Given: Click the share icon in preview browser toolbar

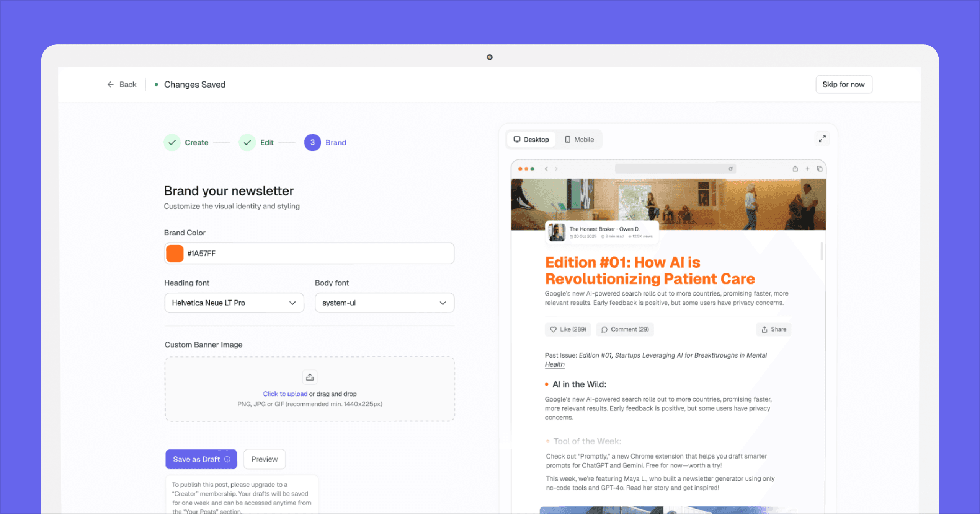Looking at the screenshot, I should pos(795,169).
